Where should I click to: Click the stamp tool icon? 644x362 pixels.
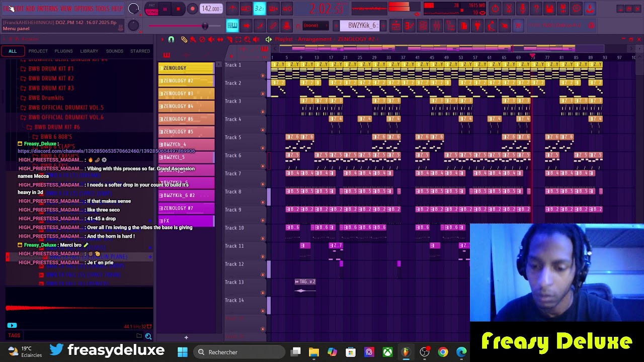point(287,25)
